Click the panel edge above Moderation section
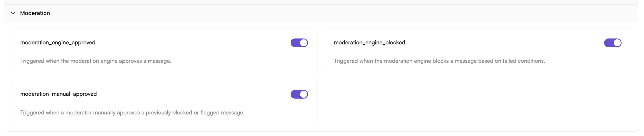The image size is (644, 136). (321, 2)
